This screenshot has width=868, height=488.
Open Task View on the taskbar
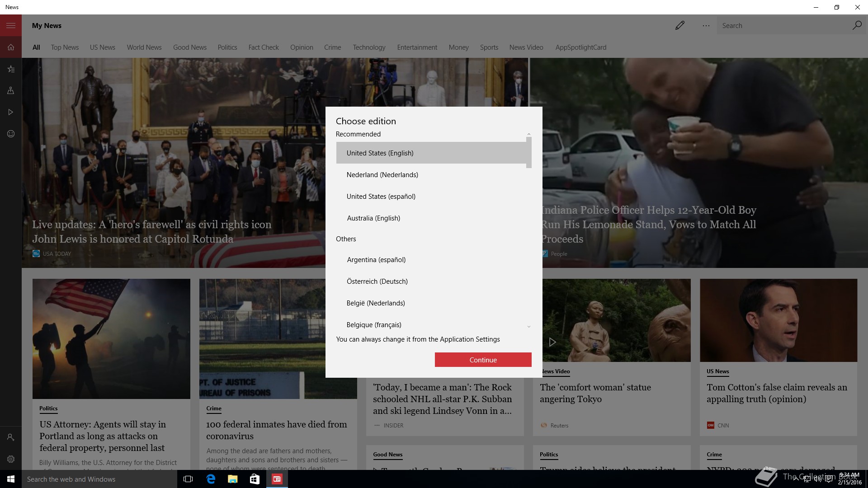click(x=188, y=479)
